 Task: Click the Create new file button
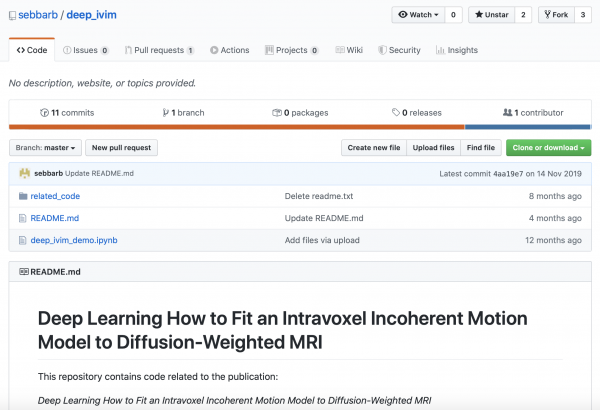point(373,148)
